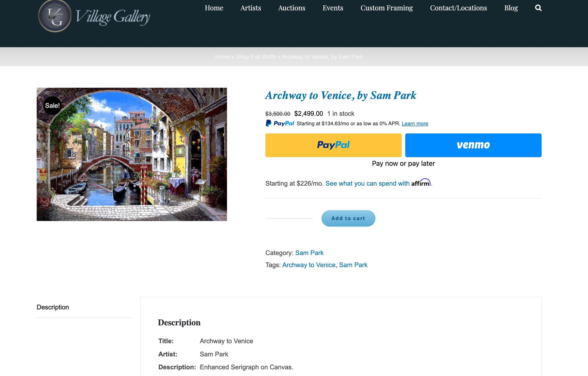Pay with the blue Venmo button
The height and width of the screenshot is (376, 588).
(x=473, y=145)
